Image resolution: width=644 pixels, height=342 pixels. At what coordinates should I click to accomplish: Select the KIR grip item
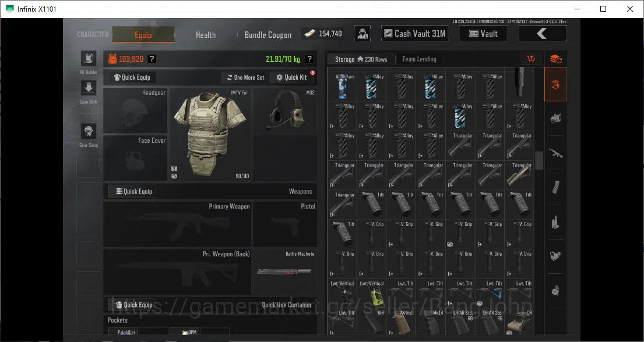coord(372,322)
